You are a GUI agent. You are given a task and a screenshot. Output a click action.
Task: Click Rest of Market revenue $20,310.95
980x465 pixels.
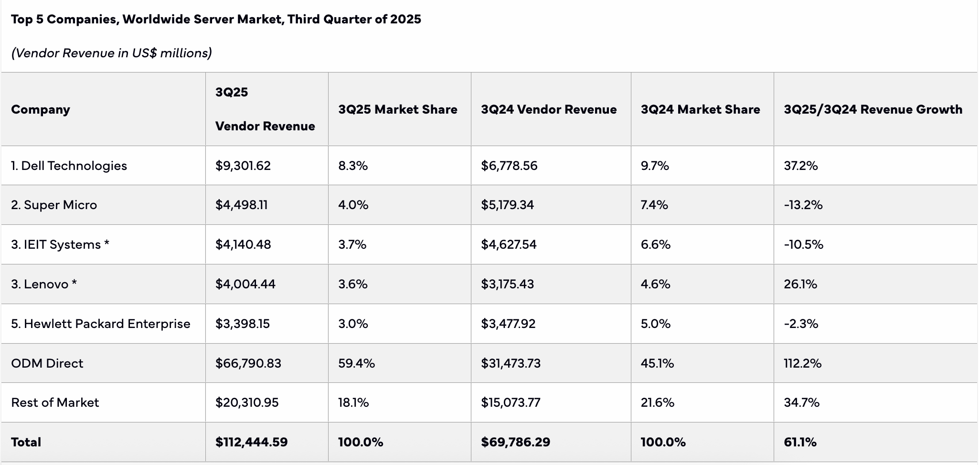tap(247, 402)
